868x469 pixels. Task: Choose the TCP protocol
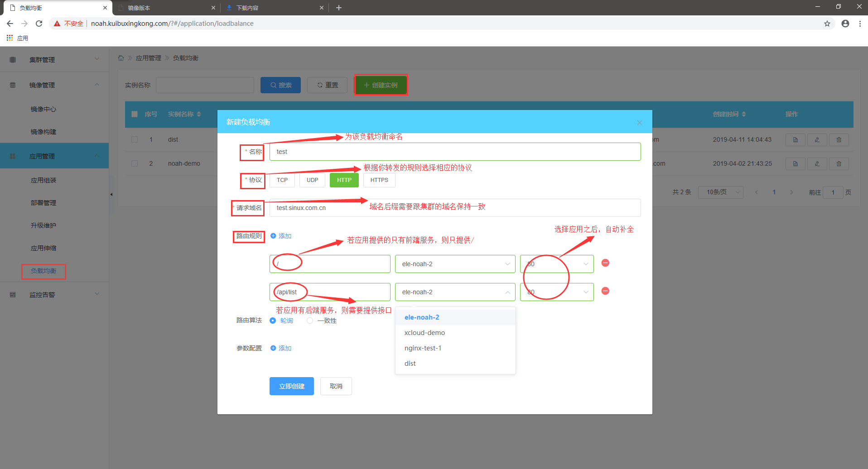click(282, 180)
